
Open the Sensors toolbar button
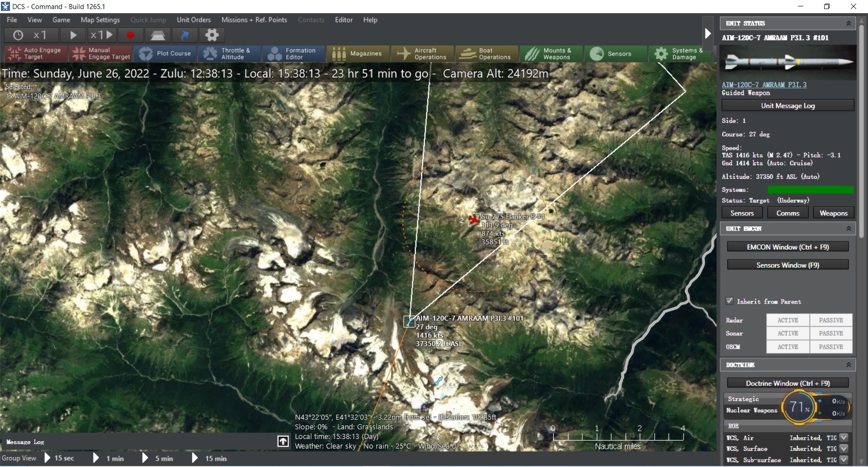tap(616, 53)
